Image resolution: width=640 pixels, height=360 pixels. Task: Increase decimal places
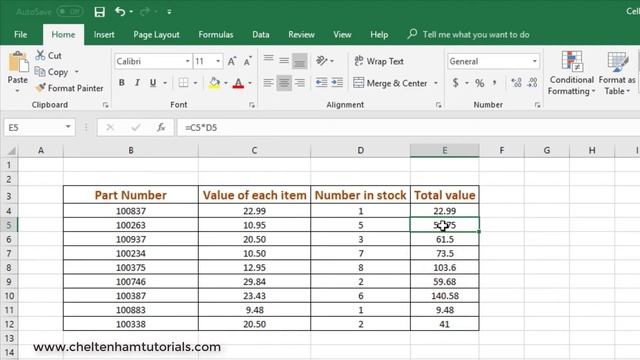(x=516, y=83)
